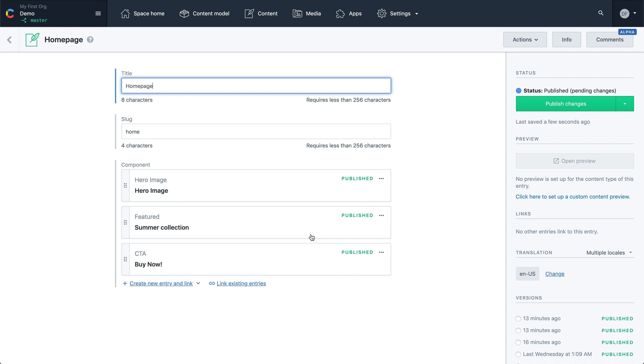Select the 13 minutes ago published version radio button
The image size is (644, 364).
[x=518, y=318]
